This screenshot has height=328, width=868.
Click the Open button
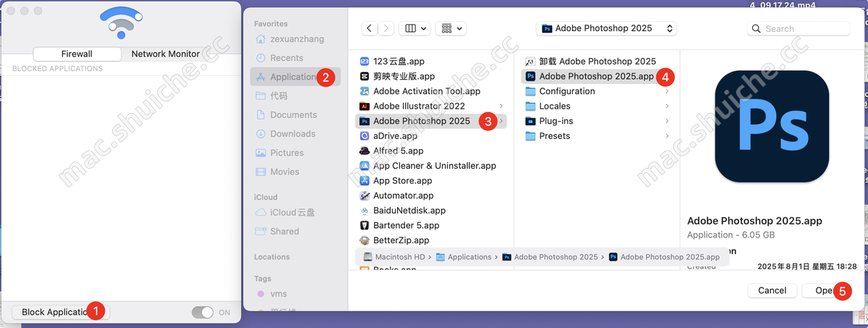826,290
